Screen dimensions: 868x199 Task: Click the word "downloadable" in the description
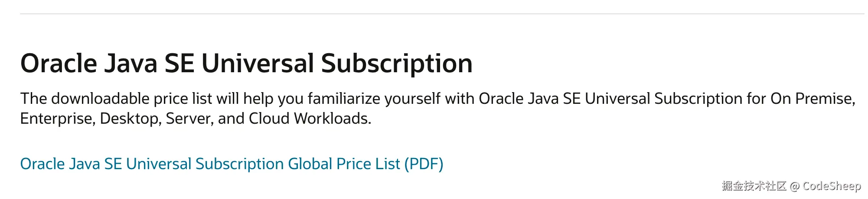click(x=100, y=99)
